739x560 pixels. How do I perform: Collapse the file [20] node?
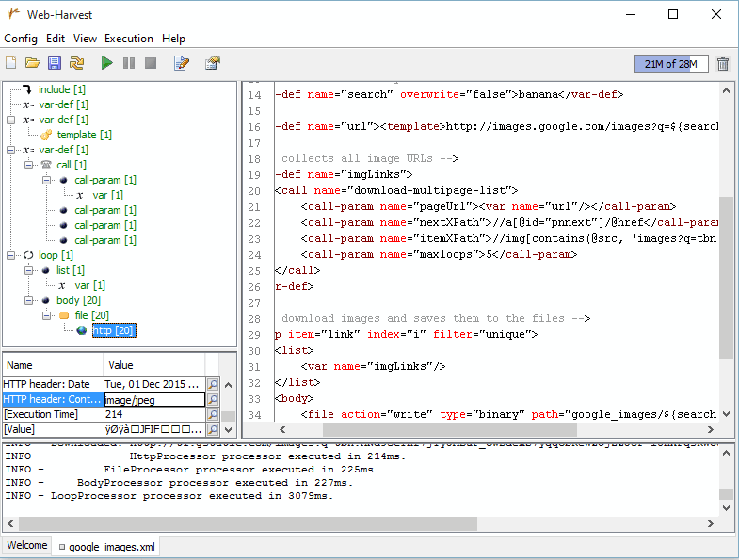click(47, 316)
